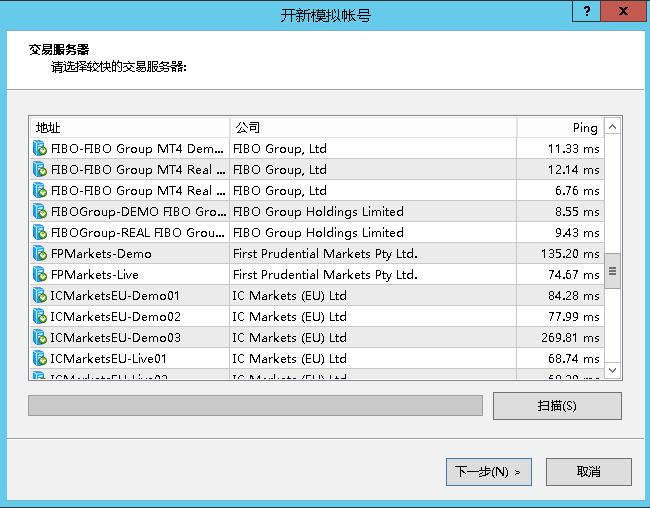Click server icon beside FIBOGroup-REAL row
This screenshot has height=508, width=650.
[x=40, y=232]
